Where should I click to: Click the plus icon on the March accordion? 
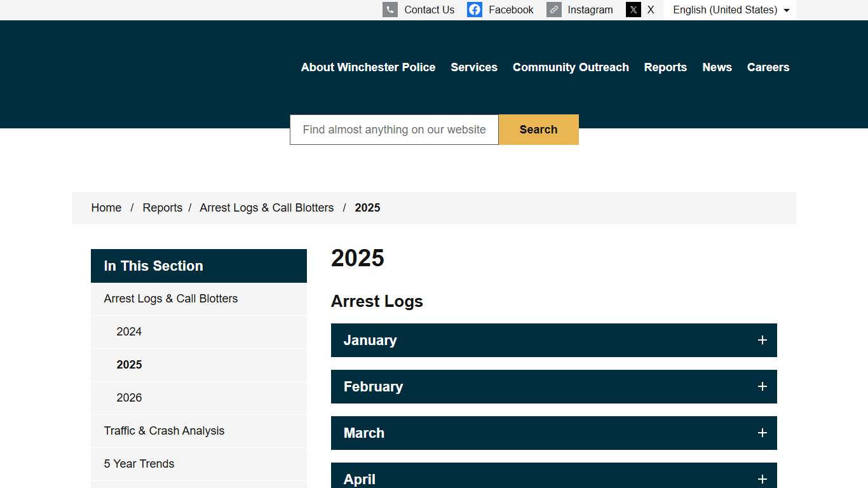pos(762,433)
